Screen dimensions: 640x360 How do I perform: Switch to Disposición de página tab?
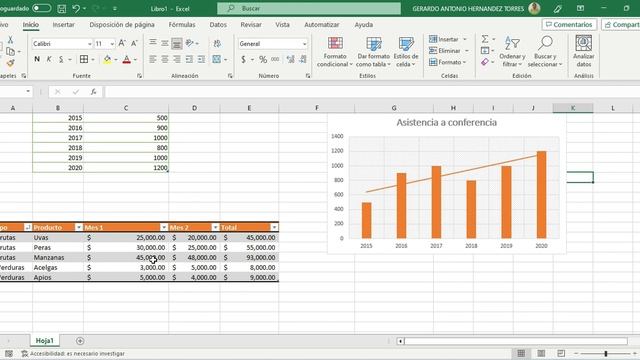(x=122, y=25)
